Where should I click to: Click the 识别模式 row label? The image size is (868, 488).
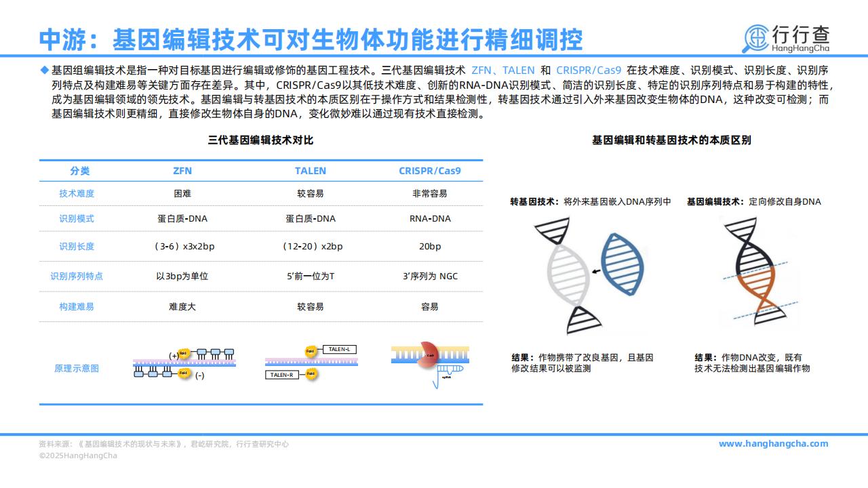click(77, 218)
